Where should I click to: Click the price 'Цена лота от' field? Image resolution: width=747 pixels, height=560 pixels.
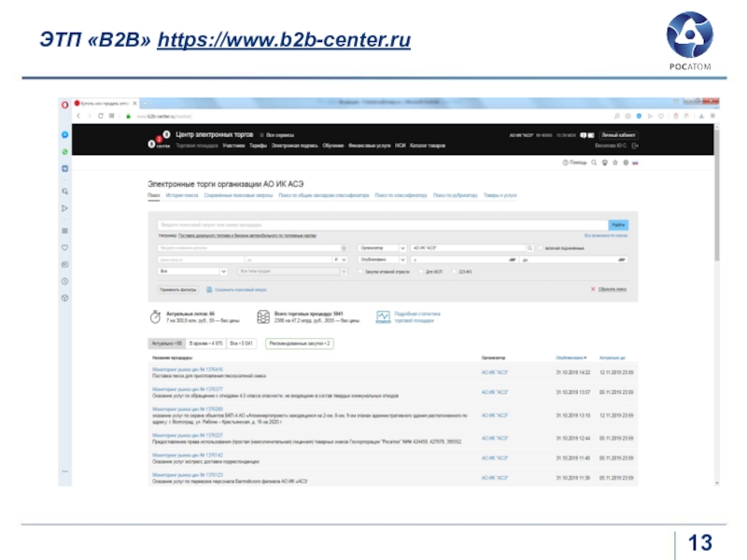(201, 259)
